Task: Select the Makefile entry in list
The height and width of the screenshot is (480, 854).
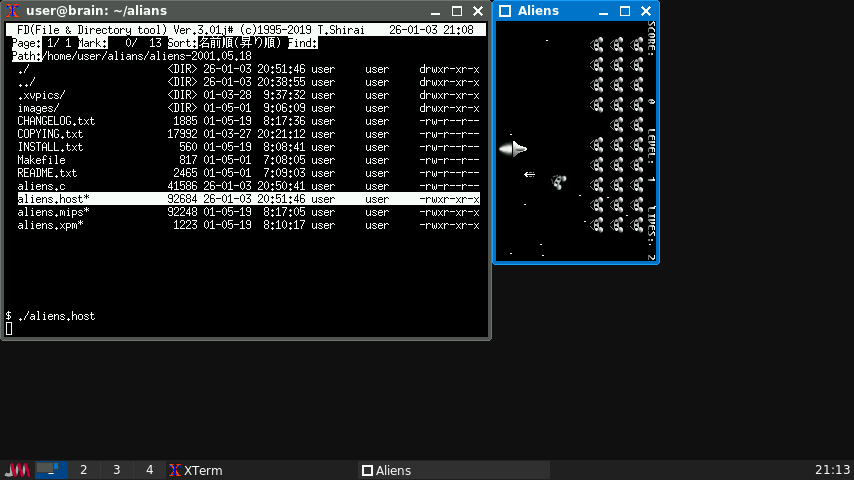Action: 41,160
